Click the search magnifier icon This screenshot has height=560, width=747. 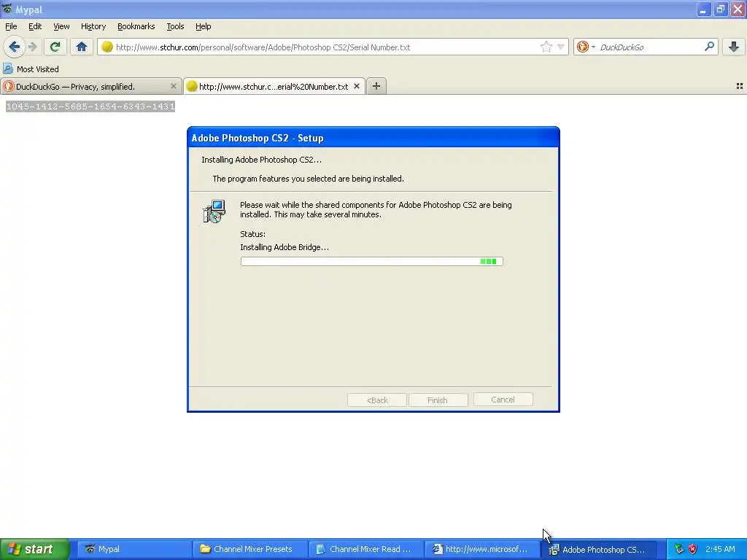pos(709,46)
